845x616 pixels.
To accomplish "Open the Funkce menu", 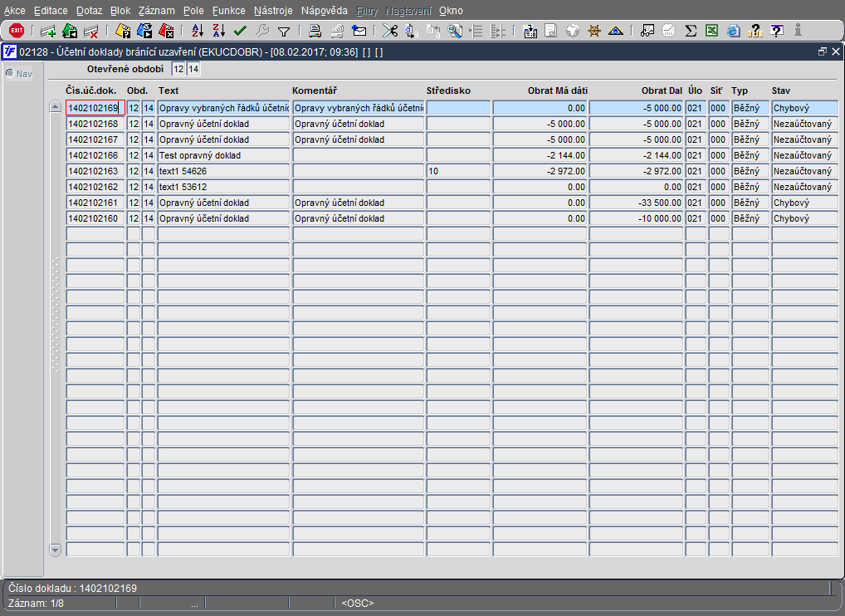I will click(x=228, y=10).
